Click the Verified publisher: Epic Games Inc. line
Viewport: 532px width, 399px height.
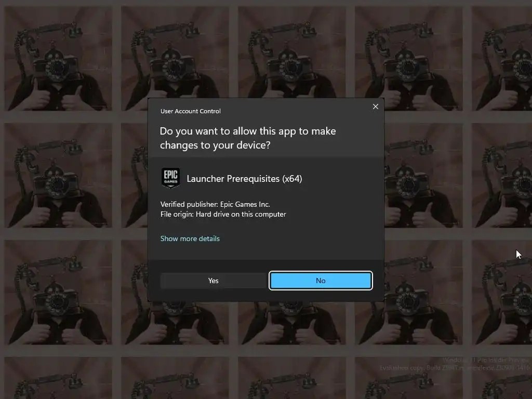(x=215, y=204)
